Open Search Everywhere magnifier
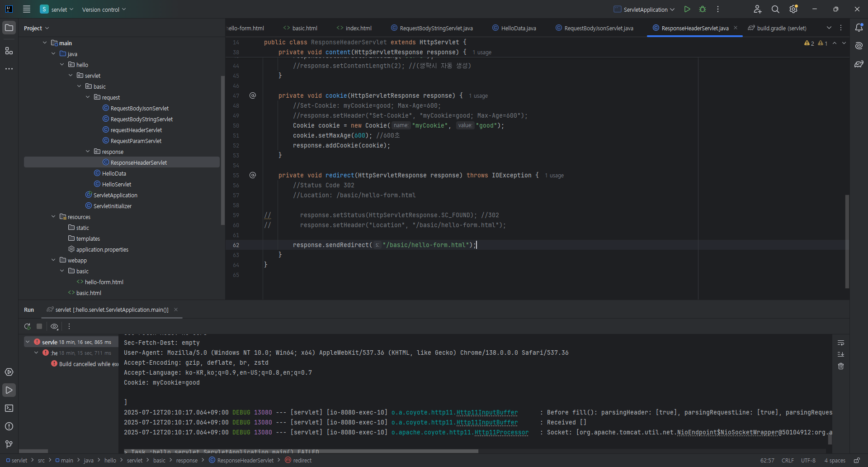Viewport: 868px width, 467px height. [x=775, y=9]
